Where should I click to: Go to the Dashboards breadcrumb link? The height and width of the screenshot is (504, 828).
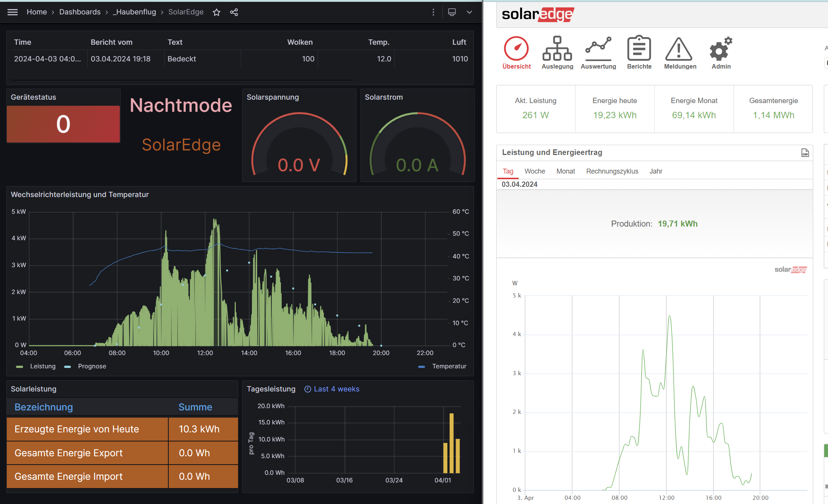click(x=80, y=12)
